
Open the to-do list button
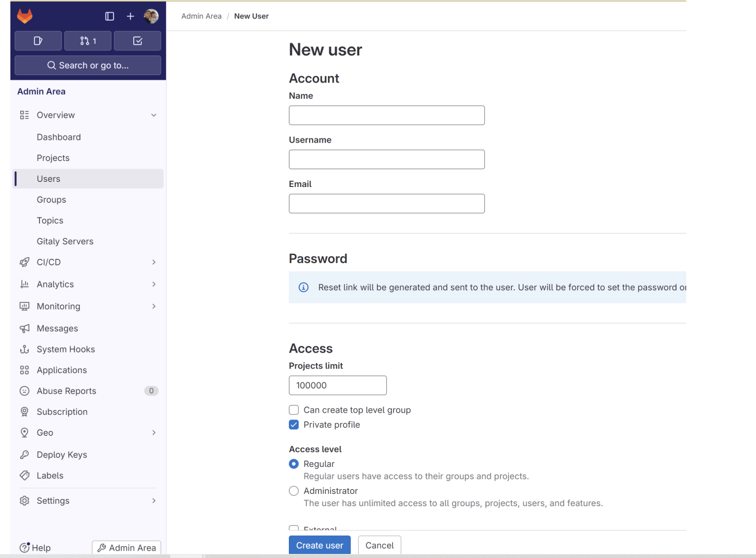(x=137, y=41)
